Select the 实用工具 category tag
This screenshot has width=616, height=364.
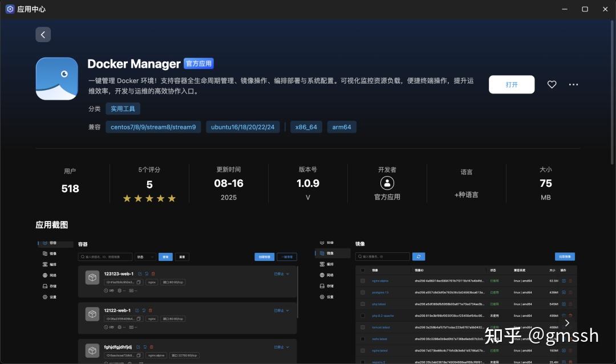tap(123, 109)
